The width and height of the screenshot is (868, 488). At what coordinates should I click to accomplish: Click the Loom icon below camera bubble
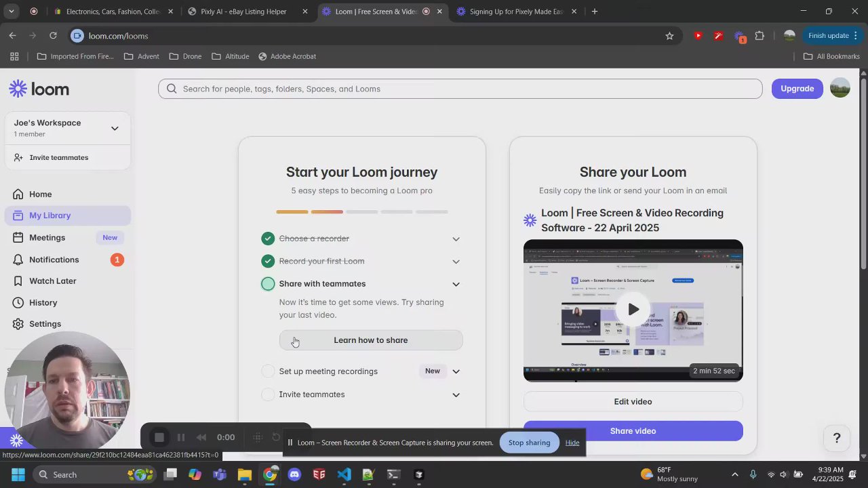[16, 441]
